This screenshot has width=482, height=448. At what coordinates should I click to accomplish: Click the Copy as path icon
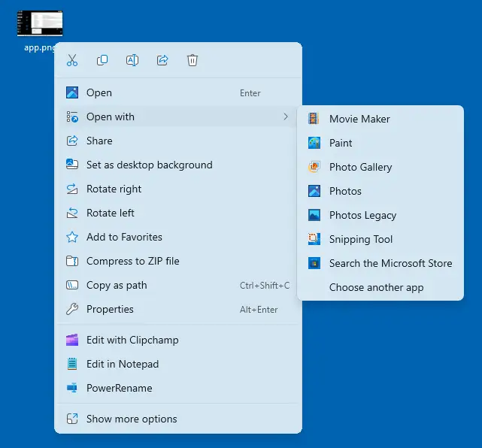[x=72, y=285]
